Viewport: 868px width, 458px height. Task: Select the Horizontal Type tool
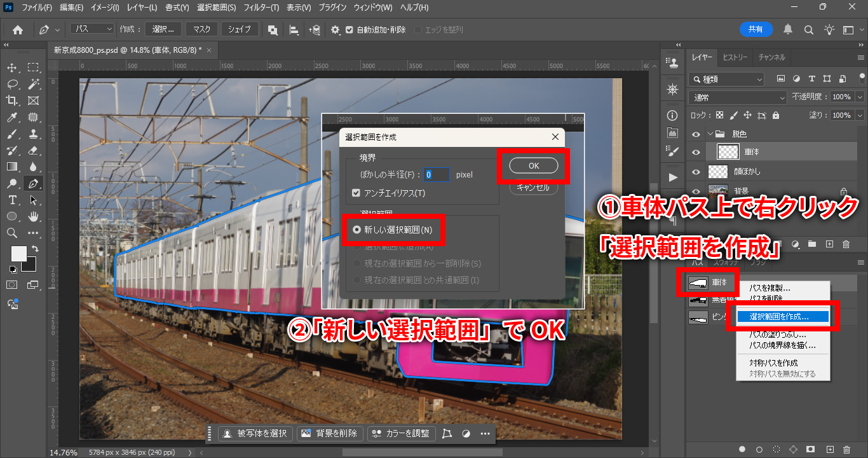click(12, 200)
